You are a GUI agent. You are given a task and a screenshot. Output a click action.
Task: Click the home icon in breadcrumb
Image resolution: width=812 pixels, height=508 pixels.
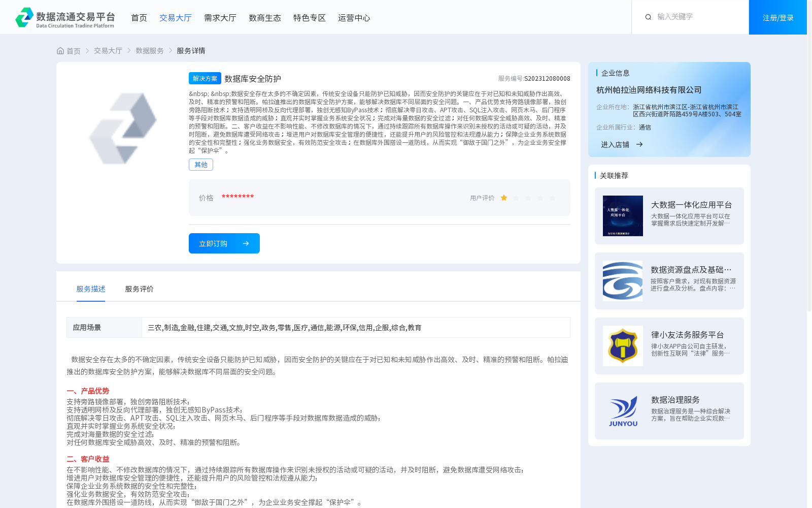click(x=60, y=51)
